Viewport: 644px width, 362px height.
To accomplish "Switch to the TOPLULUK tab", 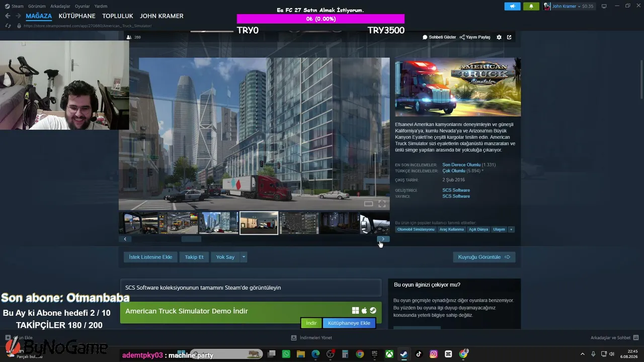I will (x=118, y=16).
